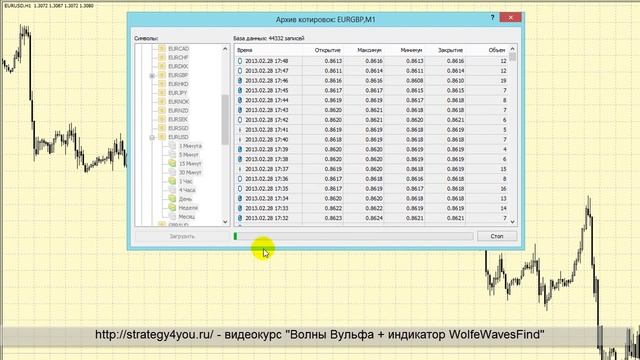
Task: Click the База данных: 44332 записей label
Action: (x=269, y=38)
